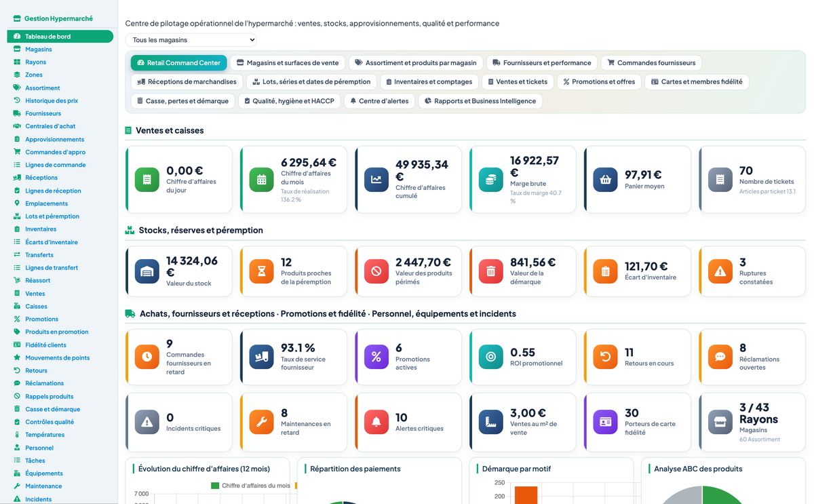Viewport: 814px width, 504px height.
Task: Click the Chiffre d'affaires du mois legend swatch
Action: point(215,486)
